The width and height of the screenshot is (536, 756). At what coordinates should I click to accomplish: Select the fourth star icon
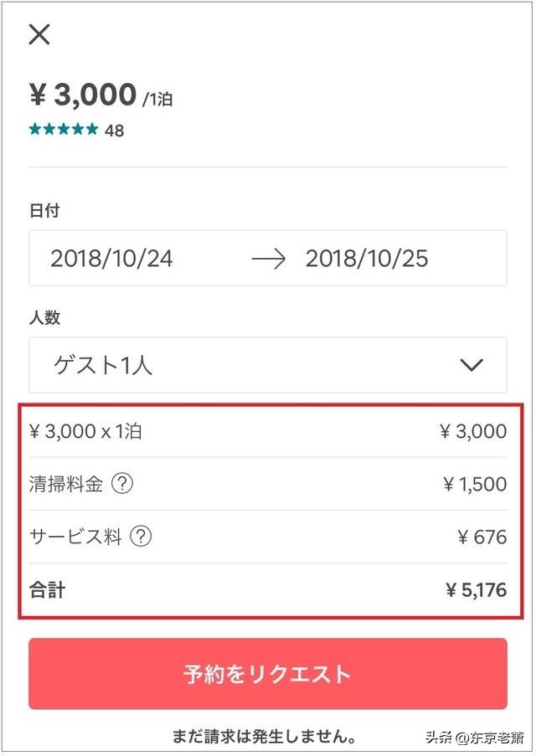point(79,130)
